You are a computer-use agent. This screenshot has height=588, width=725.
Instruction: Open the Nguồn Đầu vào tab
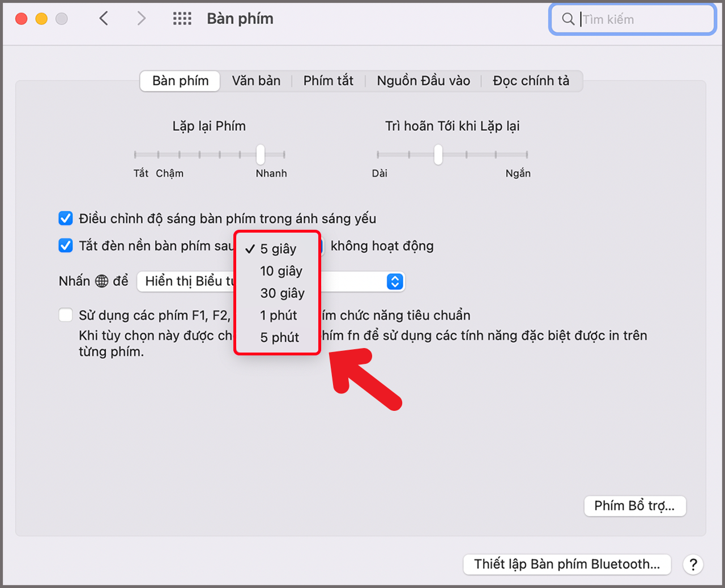coord(423,81)
